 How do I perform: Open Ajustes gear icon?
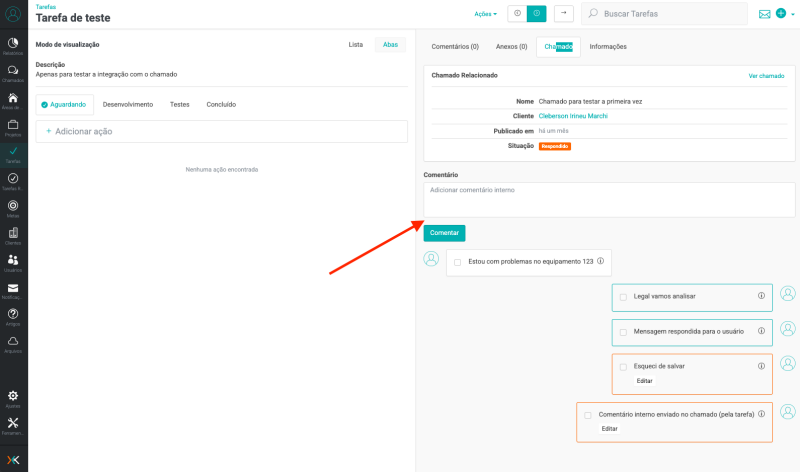pyautogui.click(x=13, y=398)
